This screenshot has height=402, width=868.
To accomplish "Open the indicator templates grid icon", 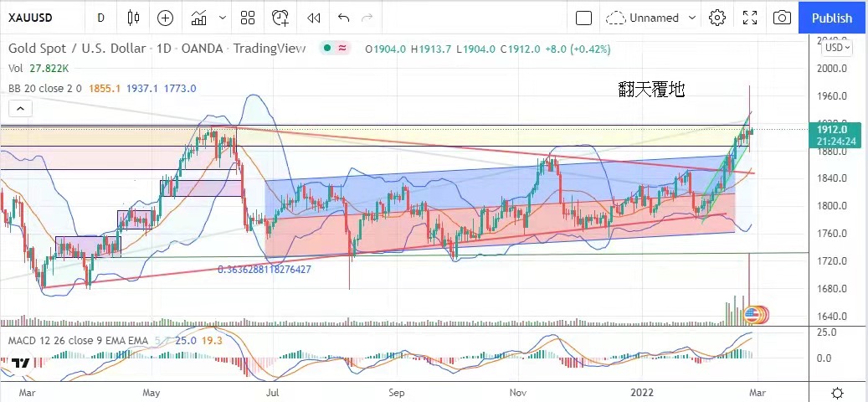I will click(247, 18).
